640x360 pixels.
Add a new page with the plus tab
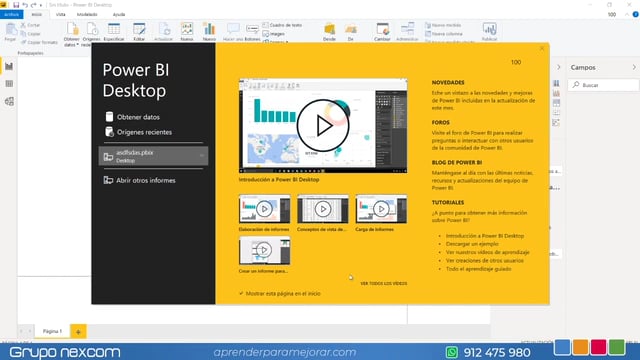click(78, 331)
